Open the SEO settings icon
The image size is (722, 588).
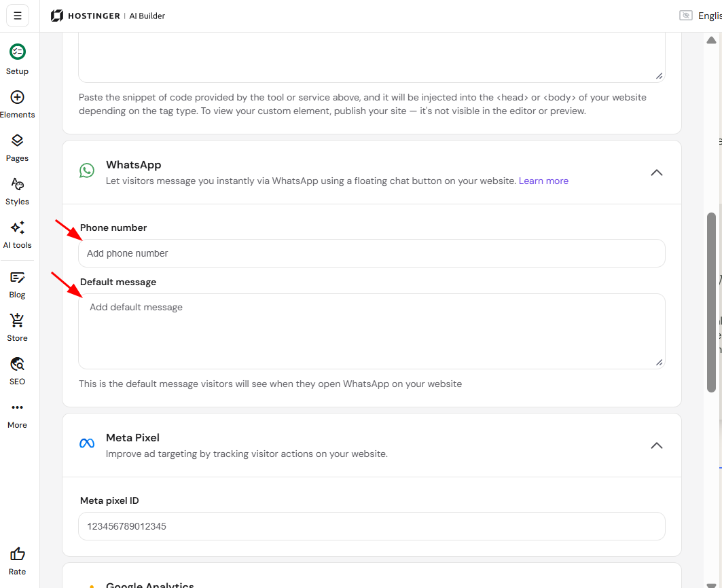[x=18, y=364]
